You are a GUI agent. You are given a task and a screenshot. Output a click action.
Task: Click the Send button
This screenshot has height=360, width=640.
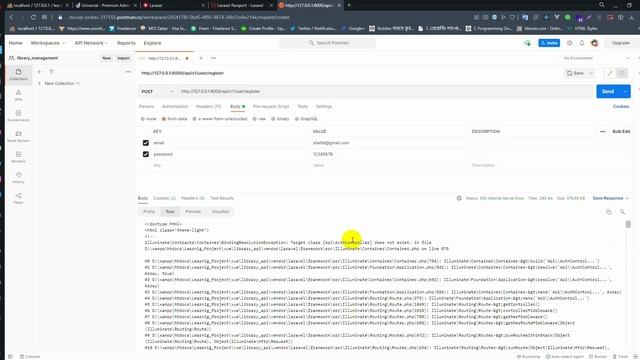(608, 91)
